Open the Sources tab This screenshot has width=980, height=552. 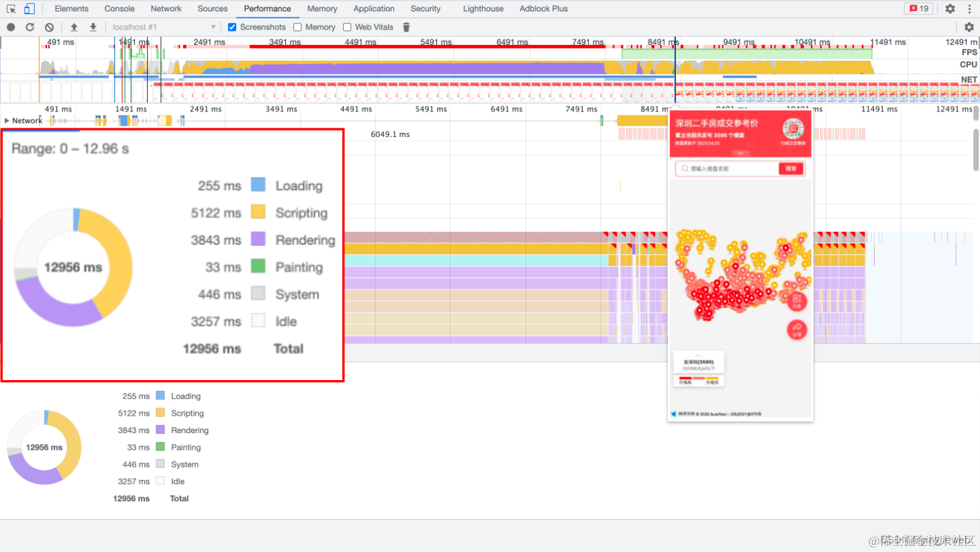pyautogui.click(x=213, y=9)
